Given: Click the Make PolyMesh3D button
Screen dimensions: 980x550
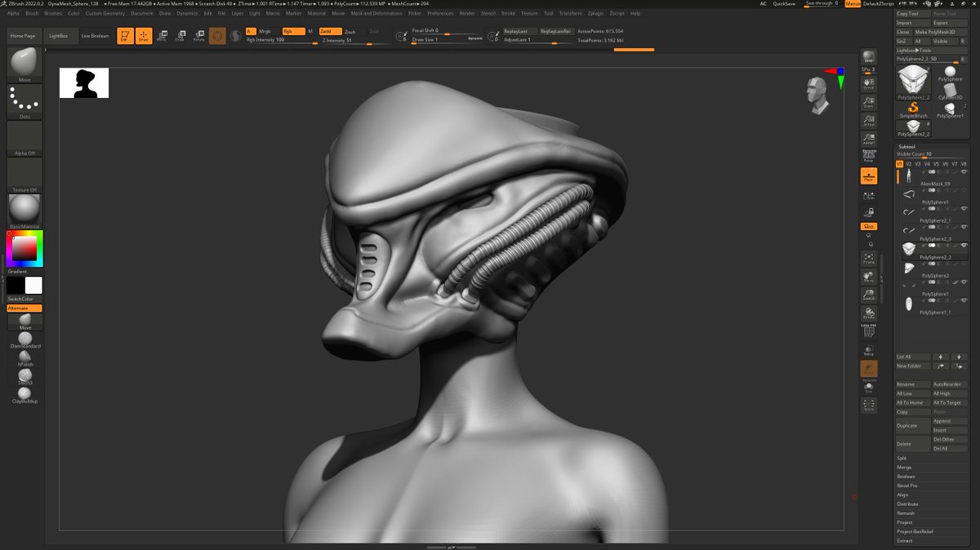Looking at the screenshot, I should (940, 32).
